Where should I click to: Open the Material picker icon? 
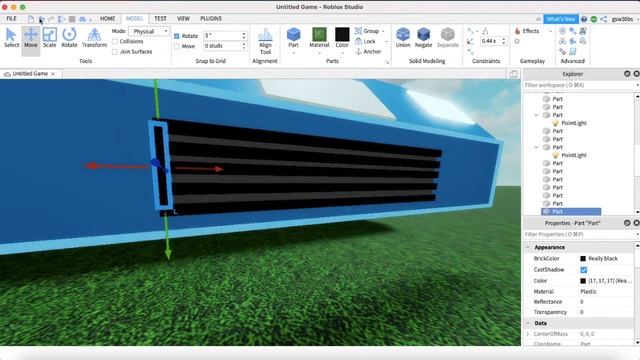coord(319,35)
